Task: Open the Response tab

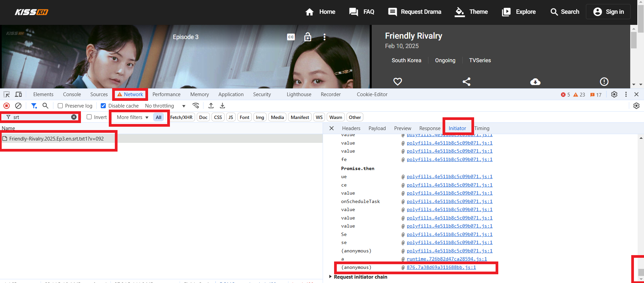Action: coord(429,128)
